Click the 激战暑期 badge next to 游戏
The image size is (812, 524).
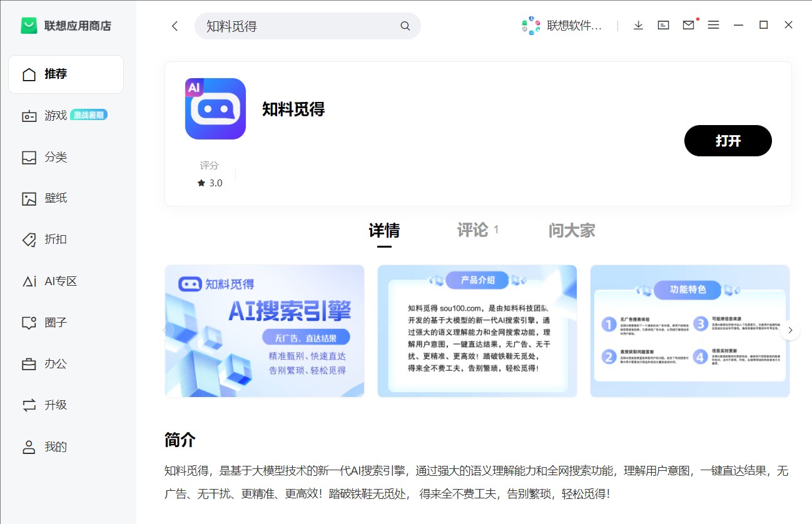pyautogui.click(x=89, y=115)
